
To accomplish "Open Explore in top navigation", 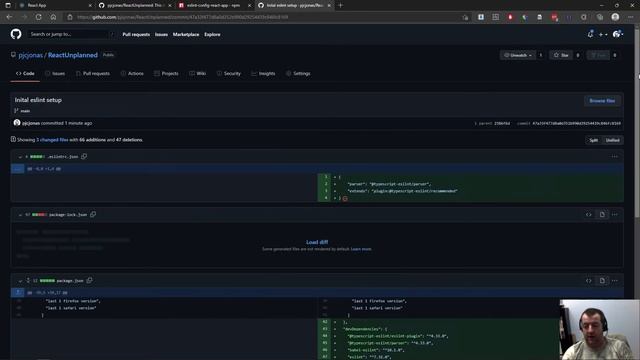I will pyautogui.click(x=212, y=34).
